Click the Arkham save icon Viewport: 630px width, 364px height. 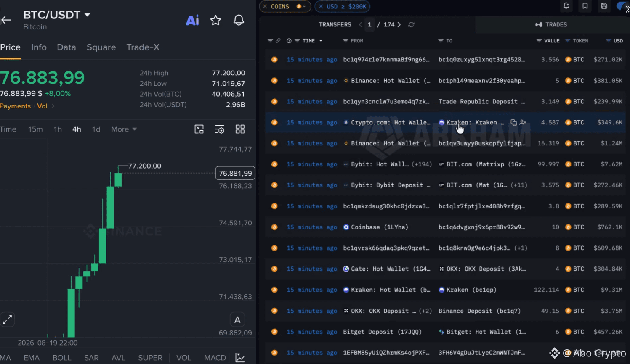click(x=604, y=6)
